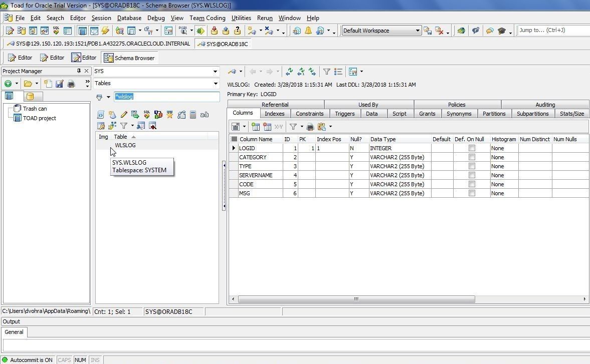Toggle Def. On Null checkbox for MSG

click(472, 193)
